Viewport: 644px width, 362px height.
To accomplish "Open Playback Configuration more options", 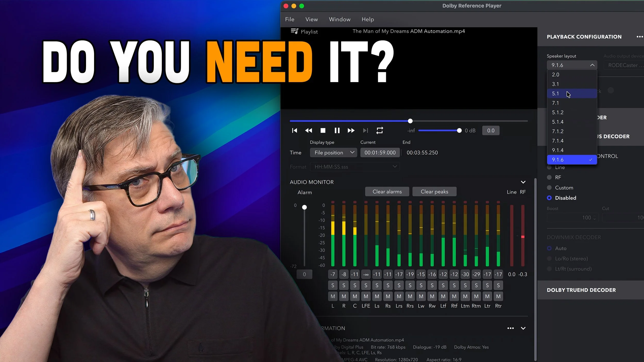I will 640,37.
